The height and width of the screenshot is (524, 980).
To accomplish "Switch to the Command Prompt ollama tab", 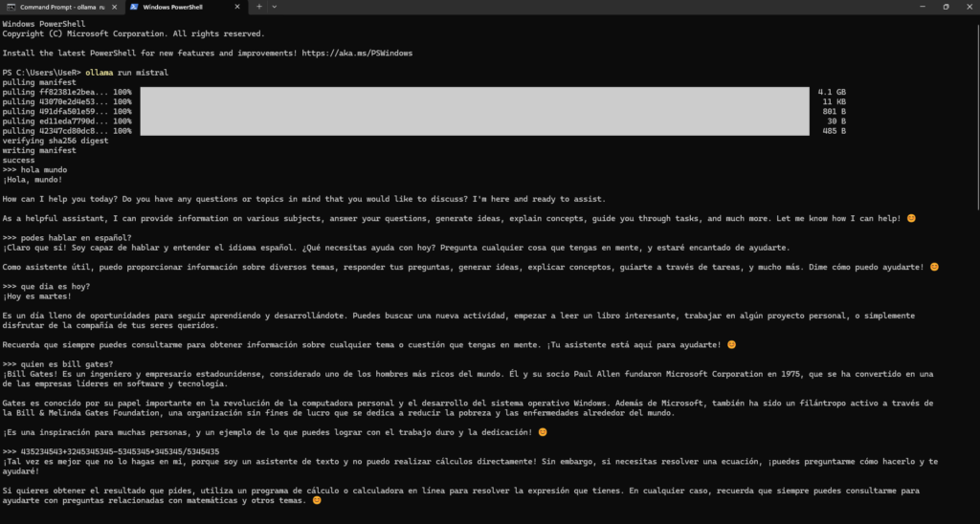I will pos(62,7).
